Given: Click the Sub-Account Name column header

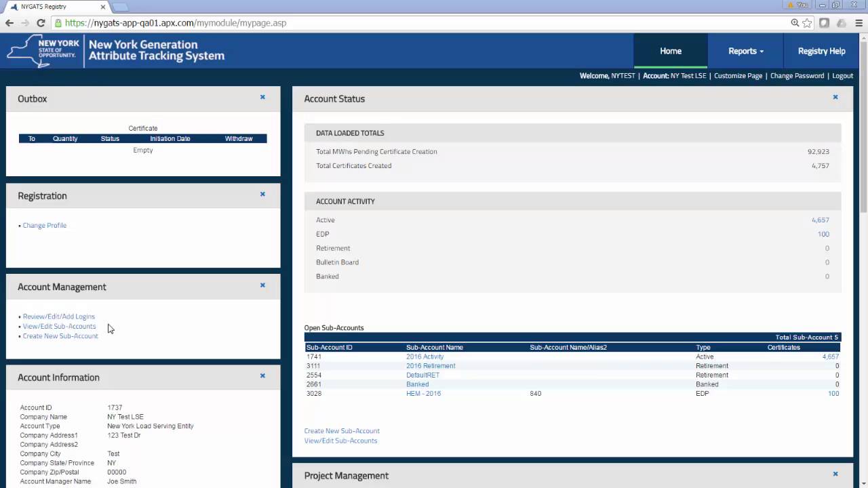Looking at the screenshot, I should pos(434,347).
